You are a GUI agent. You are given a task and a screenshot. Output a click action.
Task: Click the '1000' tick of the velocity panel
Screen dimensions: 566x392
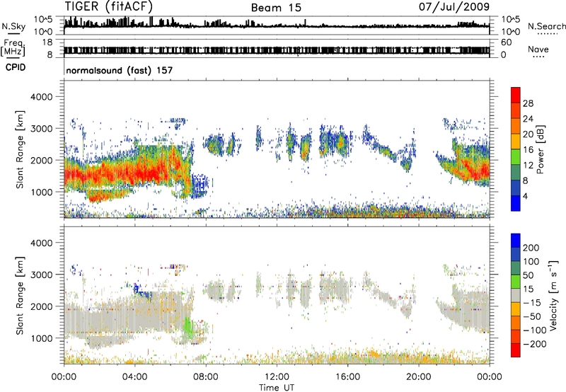coord(41,338)
